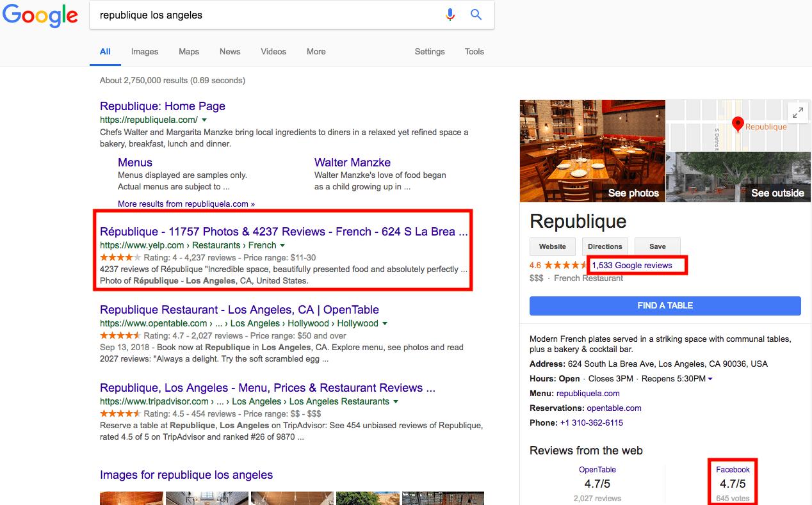The width and height of the screenshot is (812, 505).
Task: Click the blue search magnifier icon
Action: (x=476, y=15)
